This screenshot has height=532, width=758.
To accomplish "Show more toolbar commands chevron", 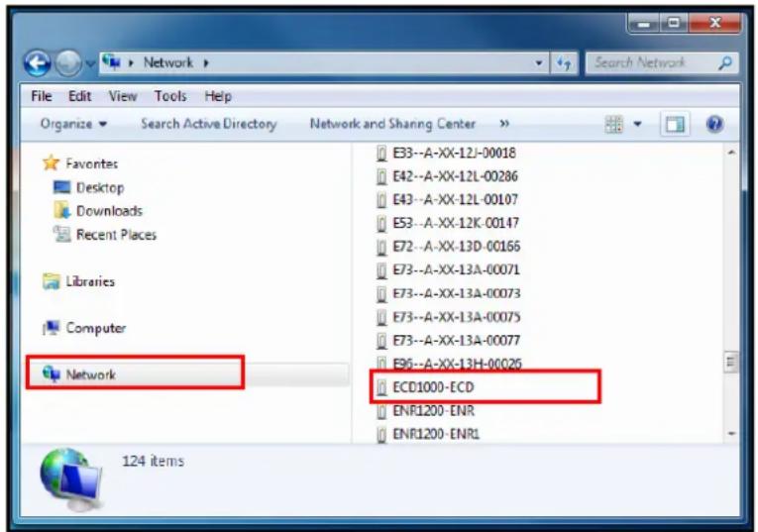I will pos(504,124).
